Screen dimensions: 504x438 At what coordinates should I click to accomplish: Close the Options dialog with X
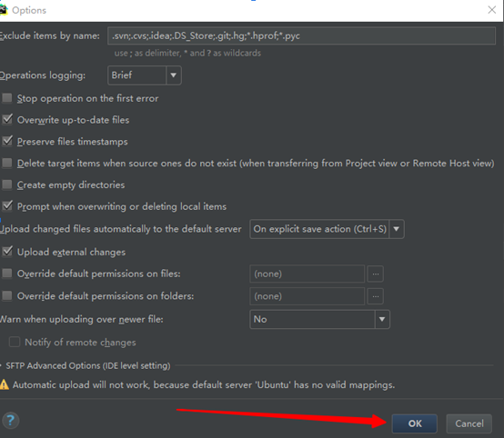[492, 10]
